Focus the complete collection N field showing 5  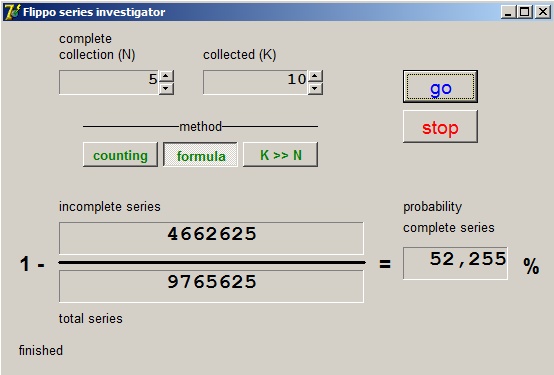click(x=109, y=82)
